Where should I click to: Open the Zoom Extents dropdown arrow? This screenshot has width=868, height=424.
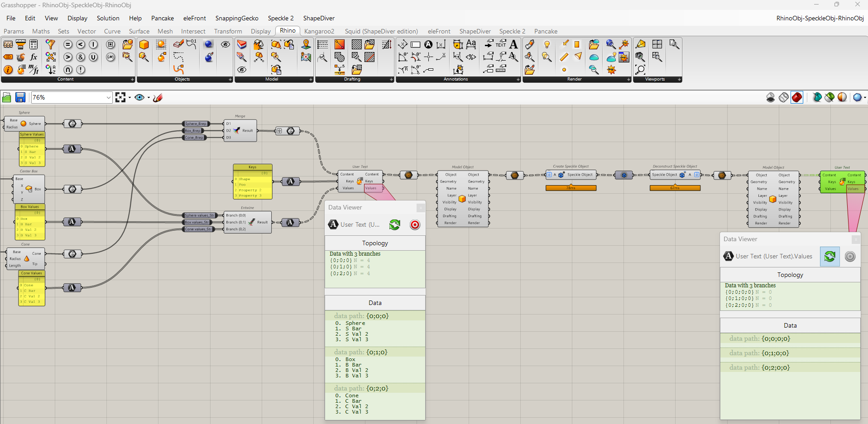tap(129, 97)
